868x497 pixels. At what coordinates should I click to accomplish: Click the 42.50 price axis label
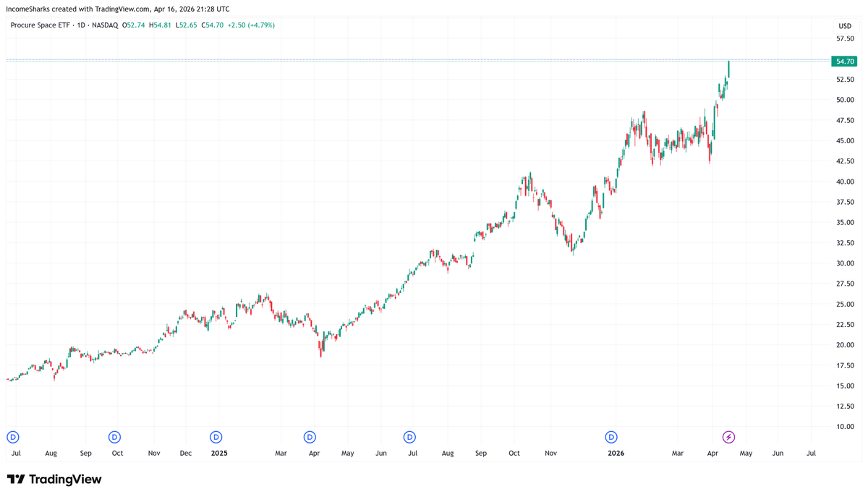tap(846, 161)
